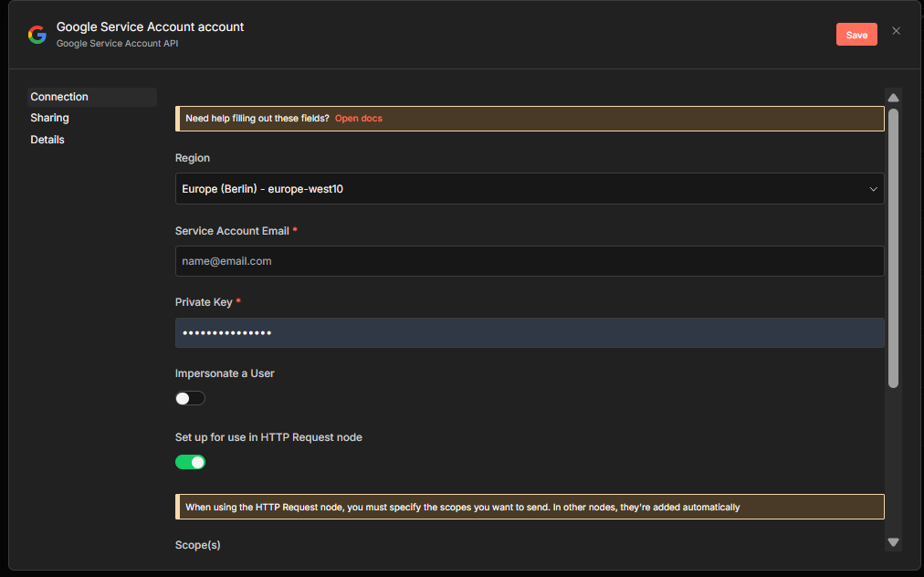Screen dimensions: 924x577
Task: Focus the Service Account Email field
Action: 530,261
